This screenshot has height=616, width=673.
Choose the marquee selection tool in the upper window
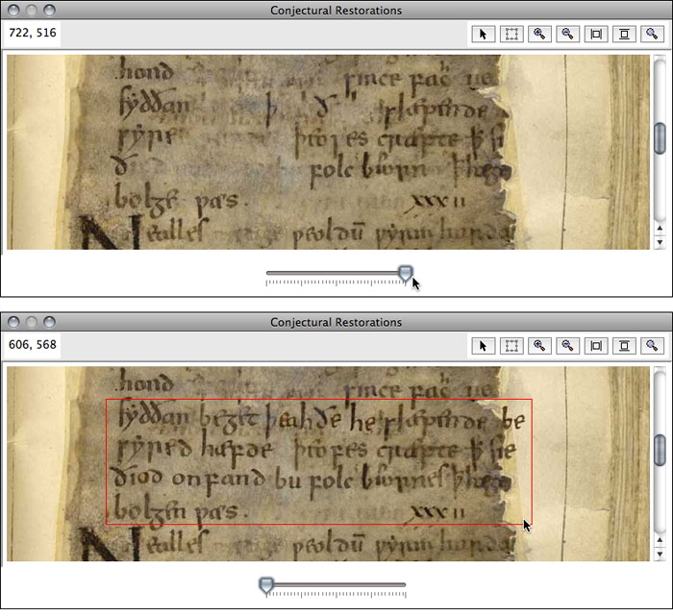[x=511, y=34]
